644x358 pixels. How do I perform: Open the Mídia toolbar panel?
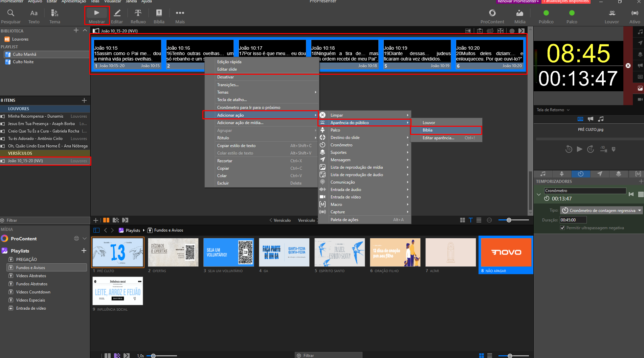point(520,16)
